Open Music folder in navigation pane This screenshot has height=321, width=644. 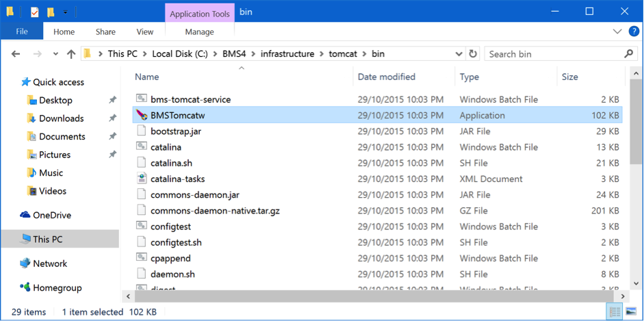coord(51,172)
